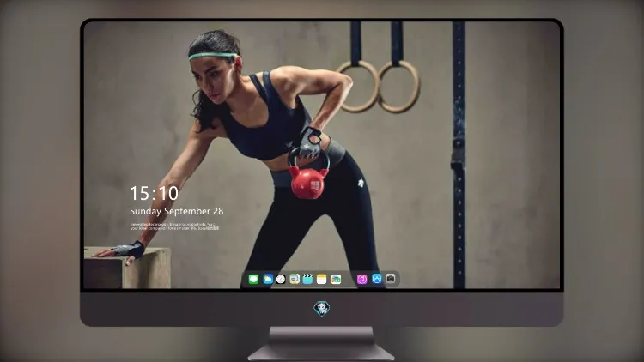Image resolution: width=644 pixels, height=362 pixels.
Task: Click the 'Sunday September 28' date text
Action: click(x=177, y=211)
